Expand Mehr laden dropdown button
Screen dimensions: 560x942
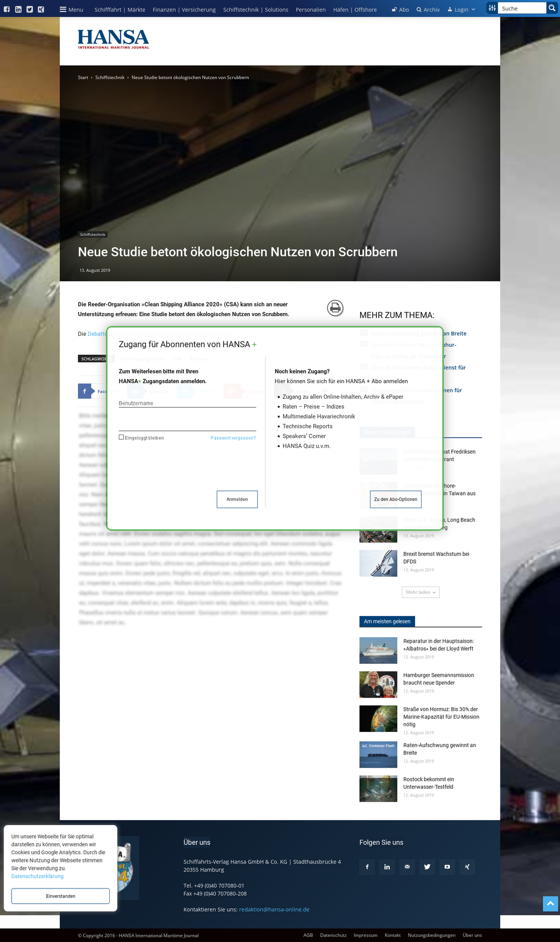pos(421,592)
